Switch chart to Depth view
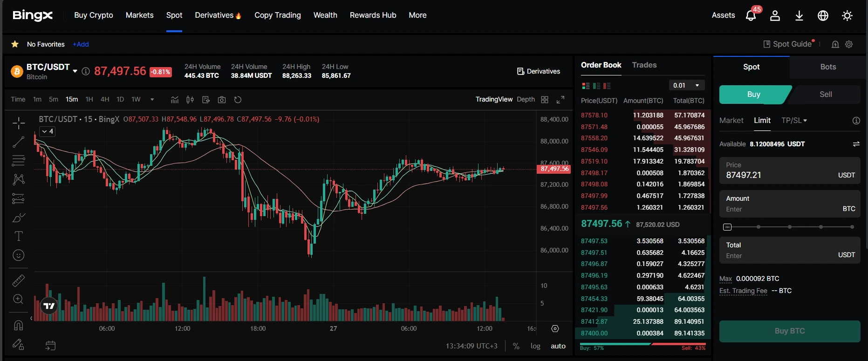 [526, 100]
